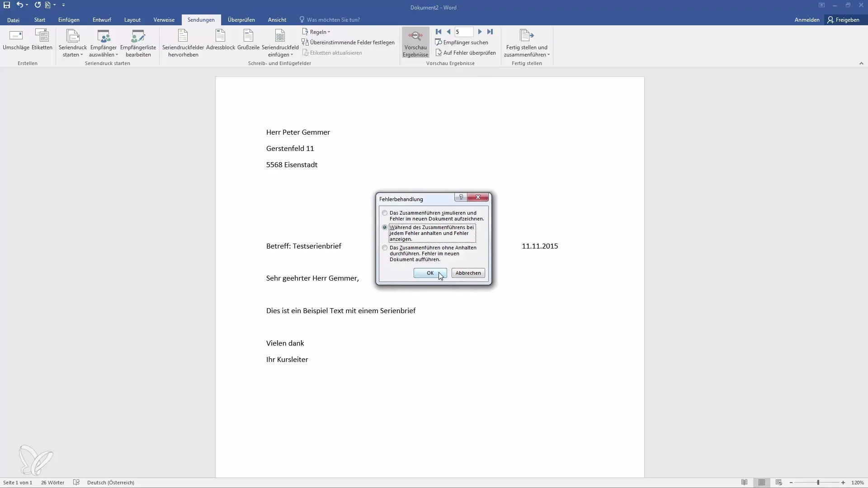Switch to Read Mode view icon
Screen dimensions: 868x488
(745, 483)
